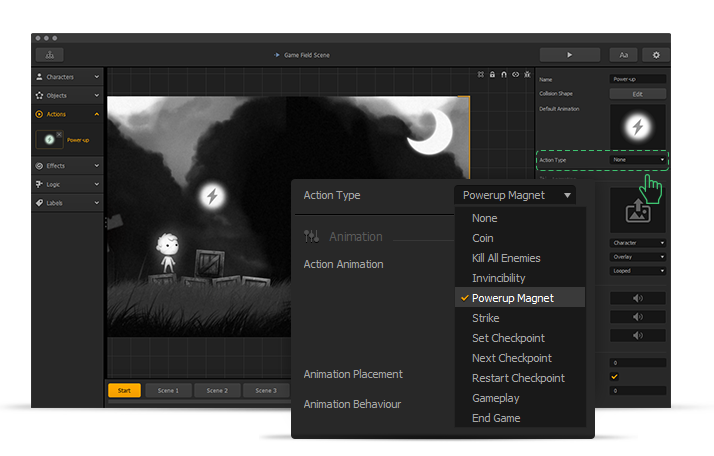This screenshot has width=714, height=456.
Task: Open the Character dropdown in properties
Action: (638, 243)
